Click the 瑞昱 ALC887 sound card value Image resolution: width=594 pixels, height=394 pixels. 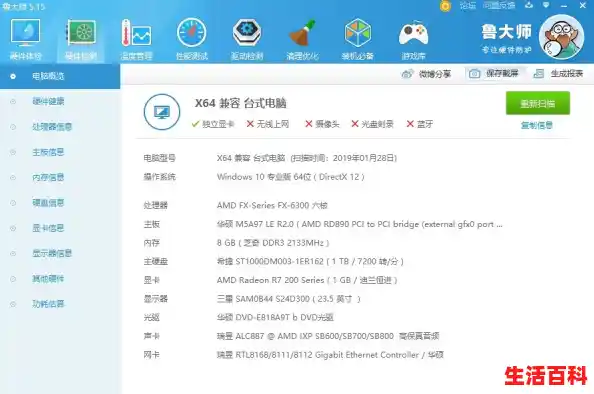[x=328, y=336]
